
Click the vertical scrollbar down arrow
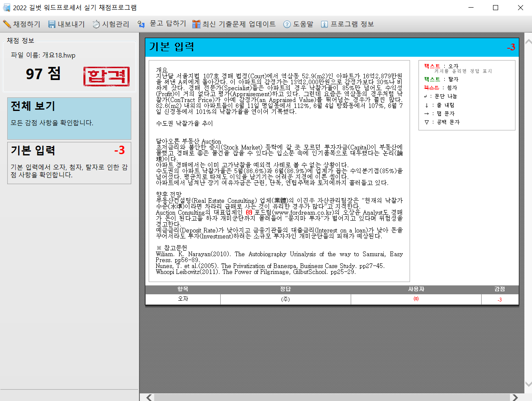pyautogui.click(x=528, y=384)
